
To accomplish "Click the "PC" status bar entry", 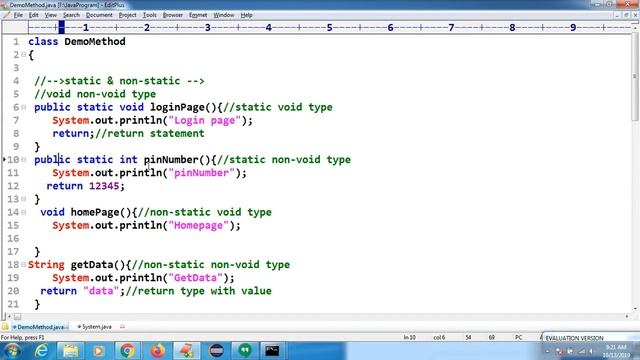I will point(518,338).
